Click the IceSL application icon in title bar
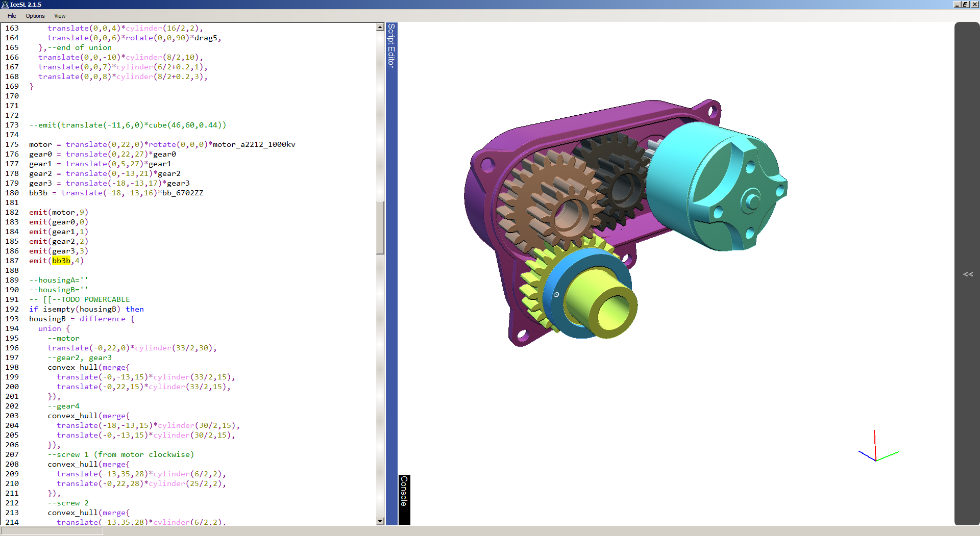Viewport: 980px width, 536px height. pyautogui.click(x=5, y=4)
